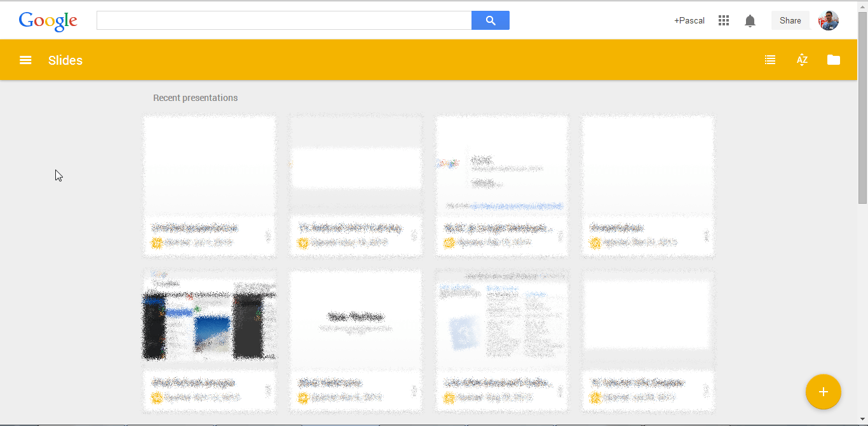The image size is (868, 426).
Task: Open the file picker folder icon
Action: 834,60
